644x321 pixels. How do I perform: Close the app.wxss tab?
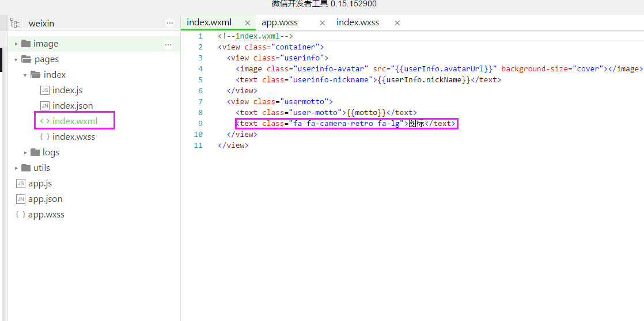coord(323,23)
